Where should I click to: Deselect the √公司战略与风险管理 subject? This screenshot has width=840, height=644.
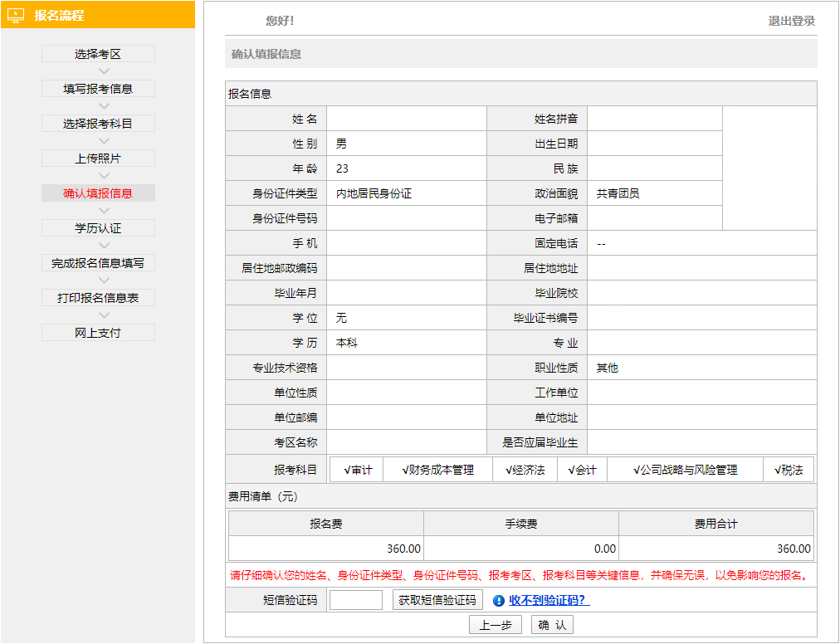point(684,469)
